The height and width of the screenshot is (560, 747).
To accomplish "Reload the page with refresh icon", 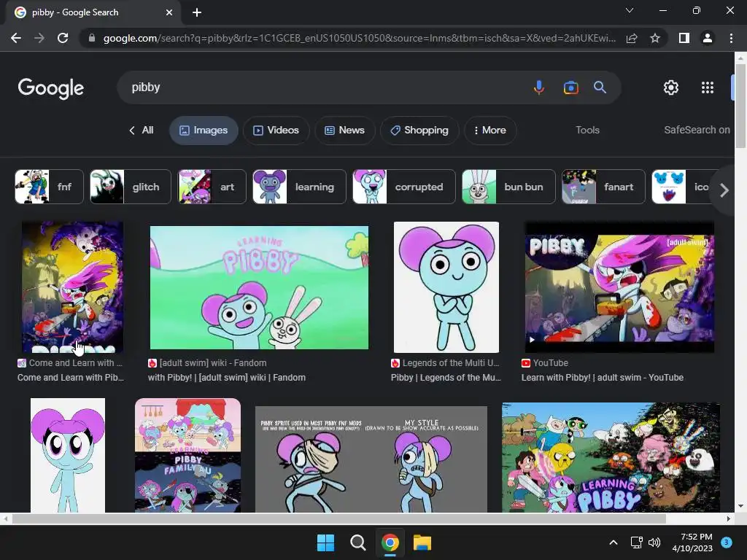I will pyautogui.click(x=63, y=38).
